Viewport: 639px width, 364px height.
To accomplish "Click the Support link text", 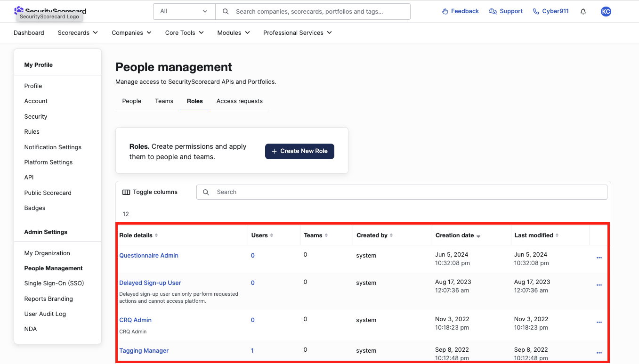I will click(x=511, y=11).
